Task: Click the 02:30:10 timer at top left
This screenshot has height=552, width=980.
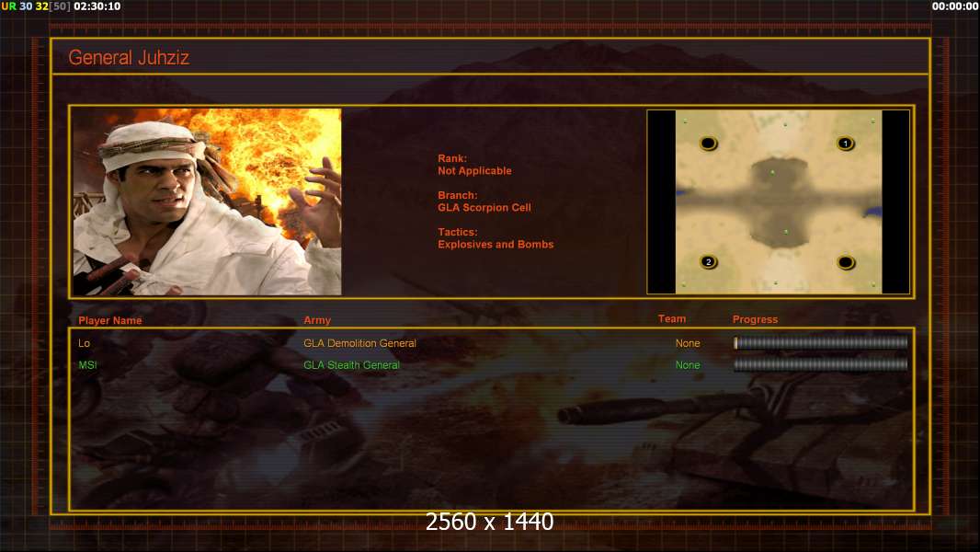Action: click(97, 6)
